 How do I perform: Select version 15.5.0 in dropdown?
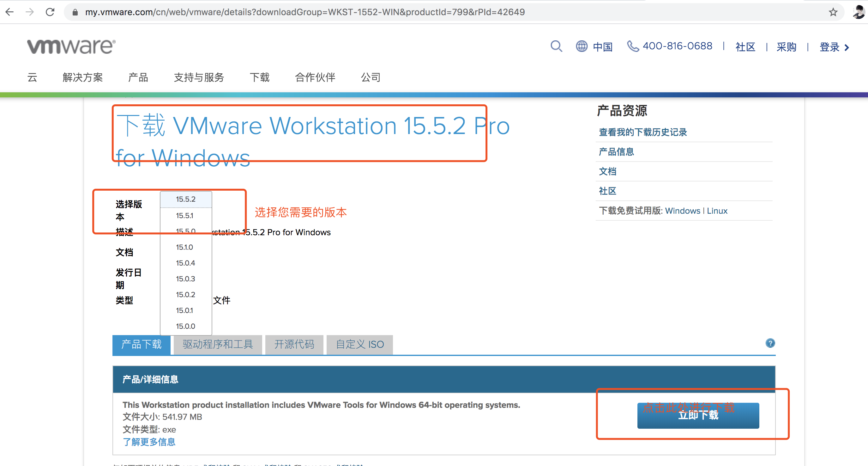click(186, 231)
